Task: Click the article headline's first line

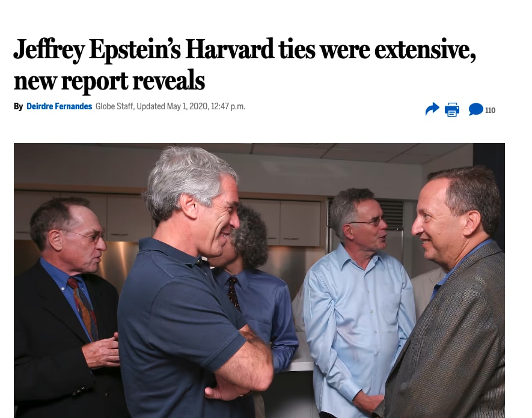Action: pos(244,50)
